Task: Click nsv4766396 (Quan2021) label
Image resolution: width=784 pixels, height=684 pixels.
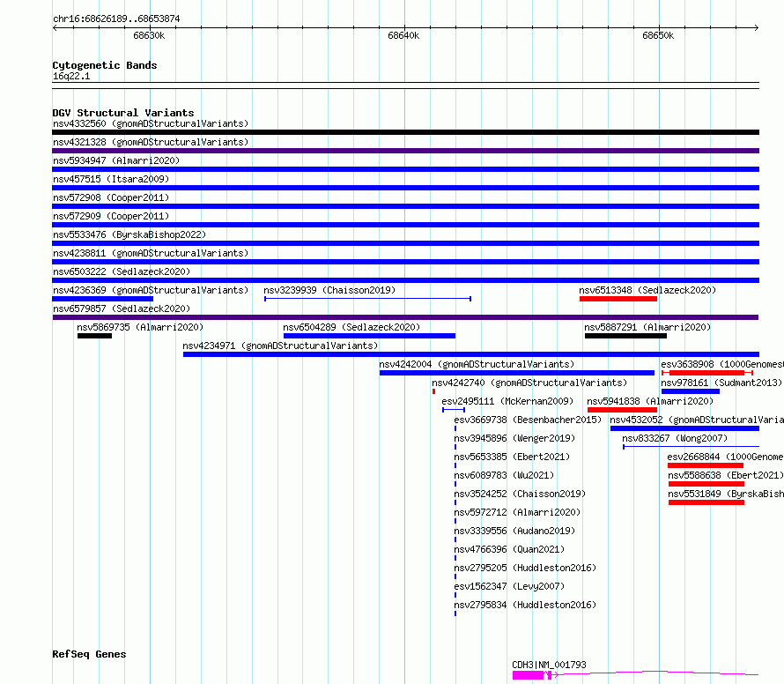Action: click(509, 549)
